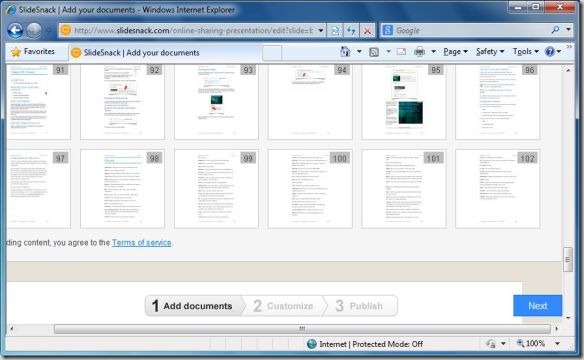Click the red Stop loading icon
The width and height of the screenshot is (584, 360).
367,31
